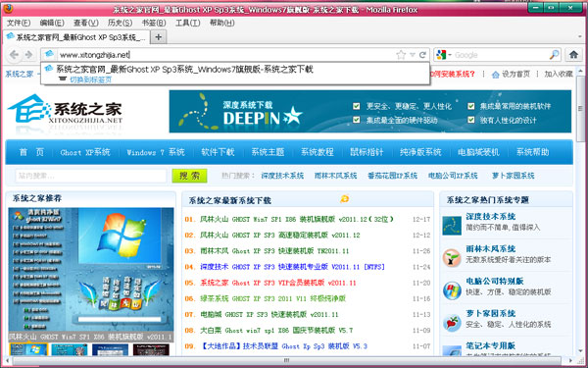The width and height of the screenshot is (588, 368).
Task: Click hot search link 雨林木风系统
Action: coord(335,176)
